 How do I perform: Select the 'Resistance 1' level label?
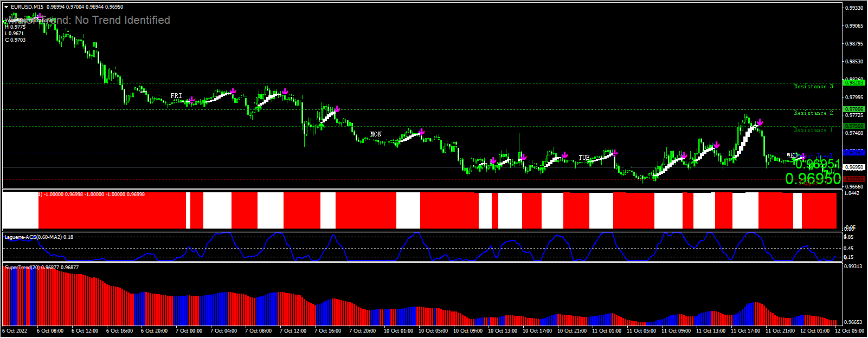coord(813,130)
